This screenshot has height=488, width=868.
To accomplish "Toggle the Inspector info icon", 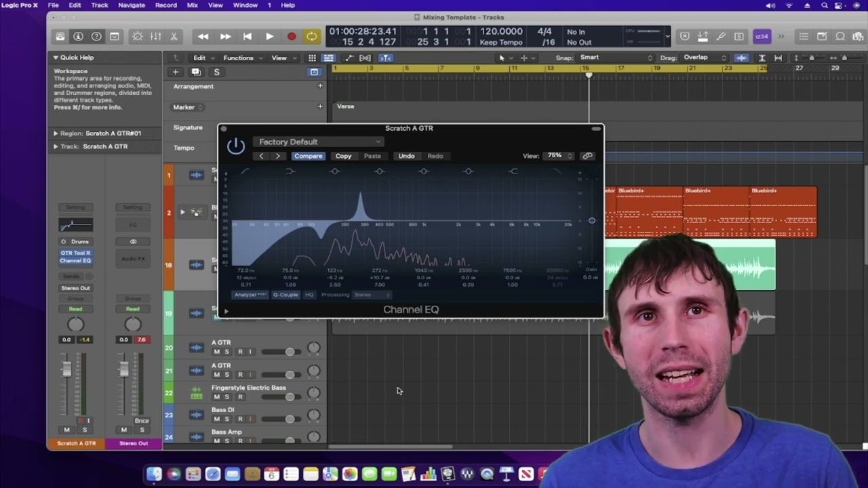I will [78, 37].
